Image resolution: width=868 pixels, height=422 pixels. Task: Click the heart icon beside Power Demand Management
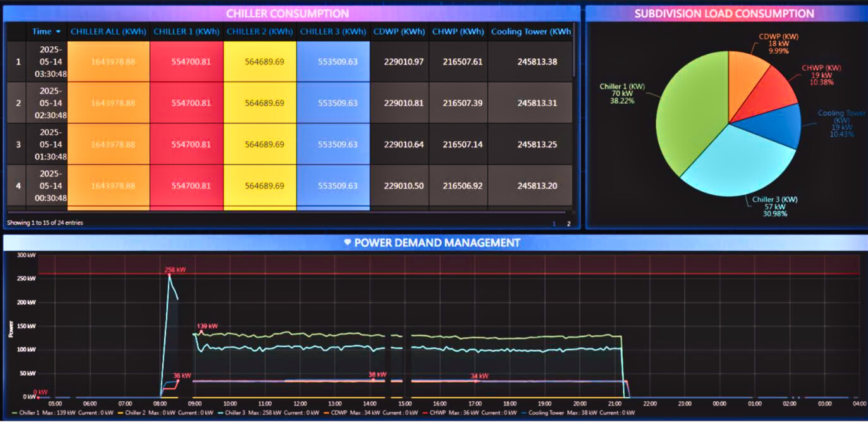tap(347, 243)
